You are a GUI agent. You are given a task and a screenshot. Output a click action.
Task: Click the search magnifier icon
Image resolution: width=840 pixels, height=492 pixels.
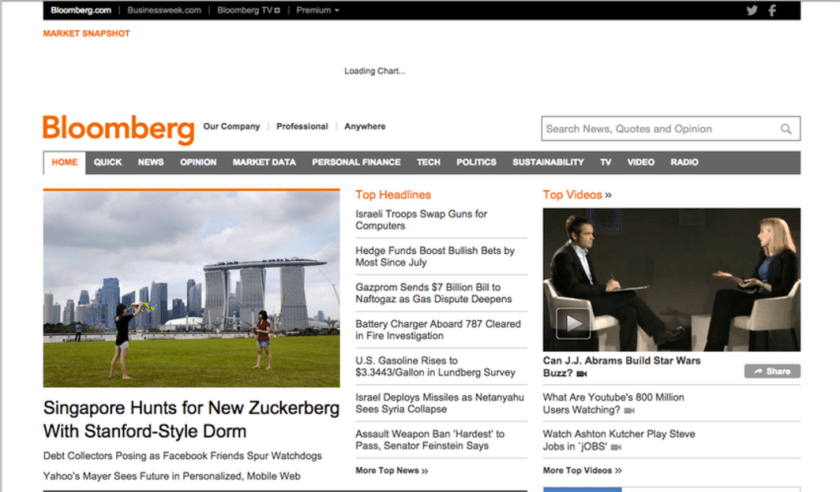(787, 129)
